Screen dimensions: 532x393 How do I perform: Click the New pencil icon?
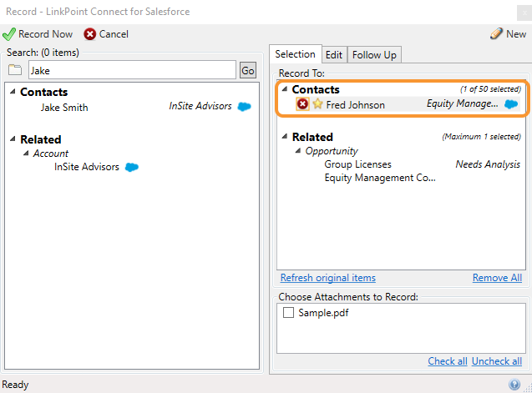point(496,33)
